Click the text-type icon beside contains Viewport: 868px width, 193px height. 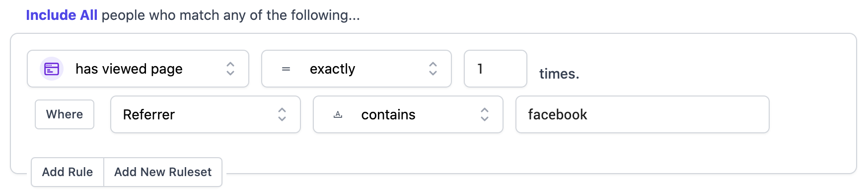[x=338, y=114]
